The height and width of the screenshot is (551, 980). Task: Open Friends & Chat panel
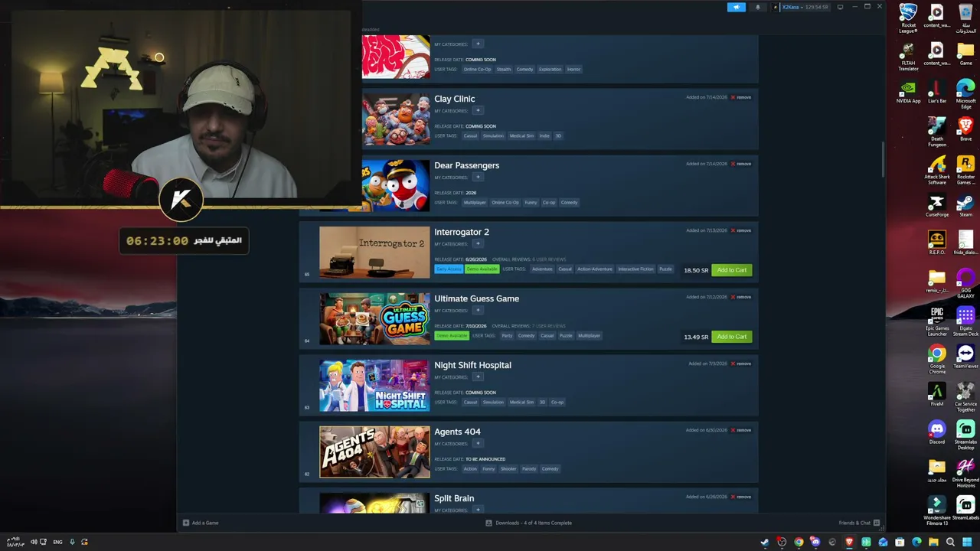click(x=859, y=523)
